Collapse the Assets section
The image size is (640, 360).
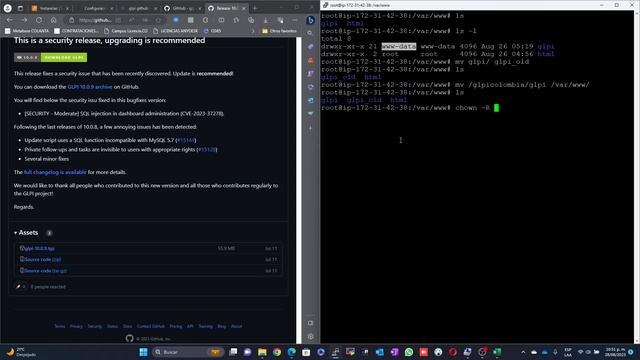tap(26, 233)
